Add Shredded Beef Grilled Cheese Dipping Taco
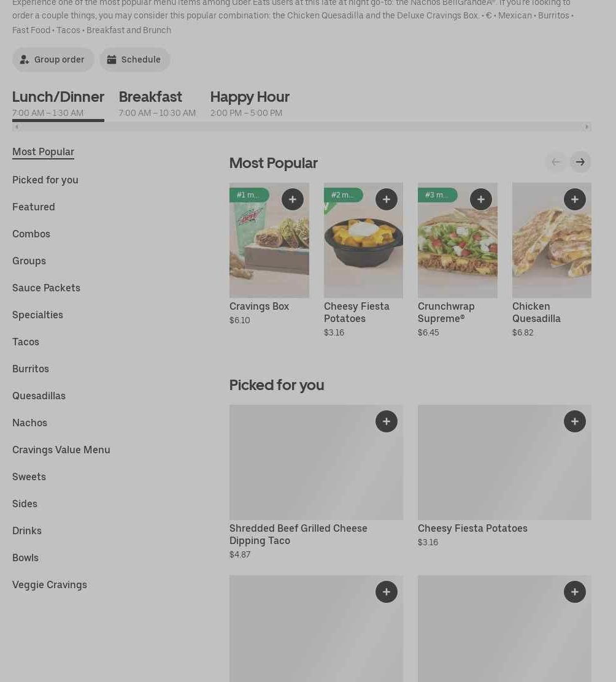The width and height of the screenshot is (616, 682). (386, 421)
